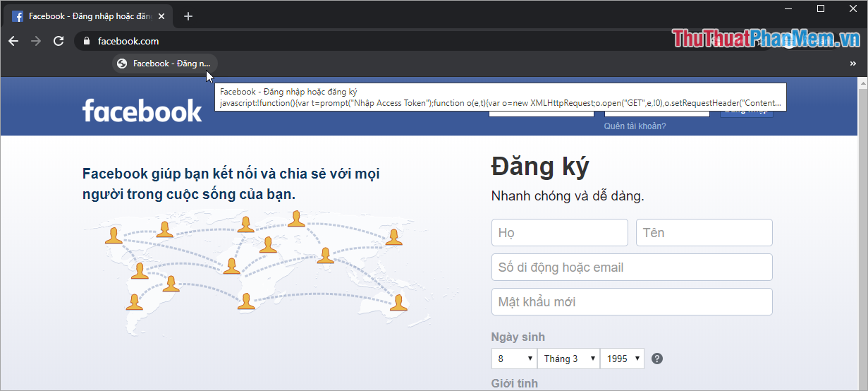
Task: Click the 'Mật khẩu mới' password field
Action: pos(632,301)
